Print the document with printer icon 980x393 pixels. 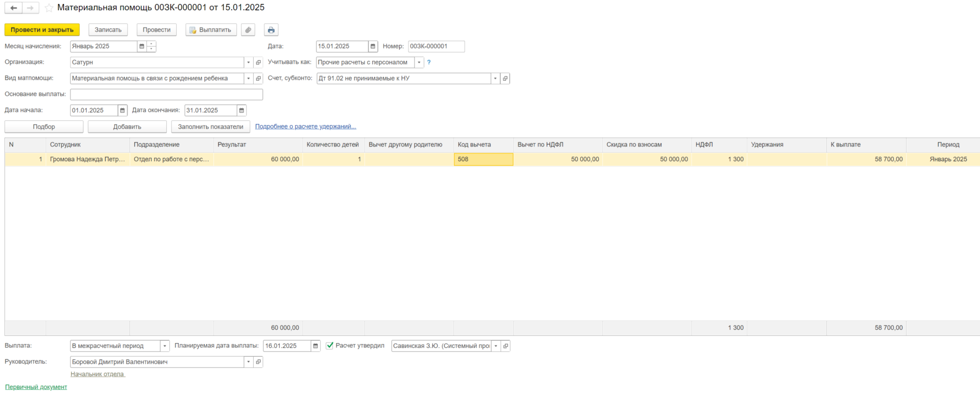[271, 30]
